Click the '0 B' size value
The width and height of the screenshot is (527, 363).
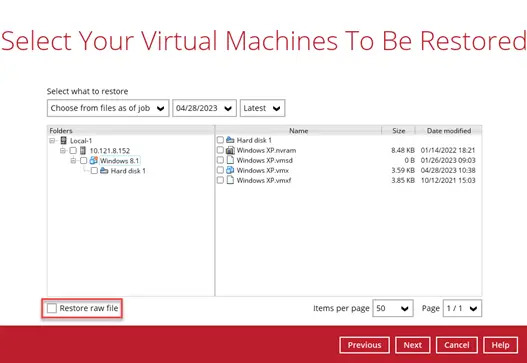pyautogui.click(x=409, y=160)
